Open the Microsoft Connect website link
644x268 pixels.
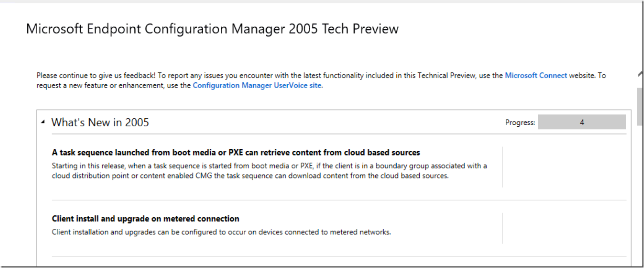535,75
